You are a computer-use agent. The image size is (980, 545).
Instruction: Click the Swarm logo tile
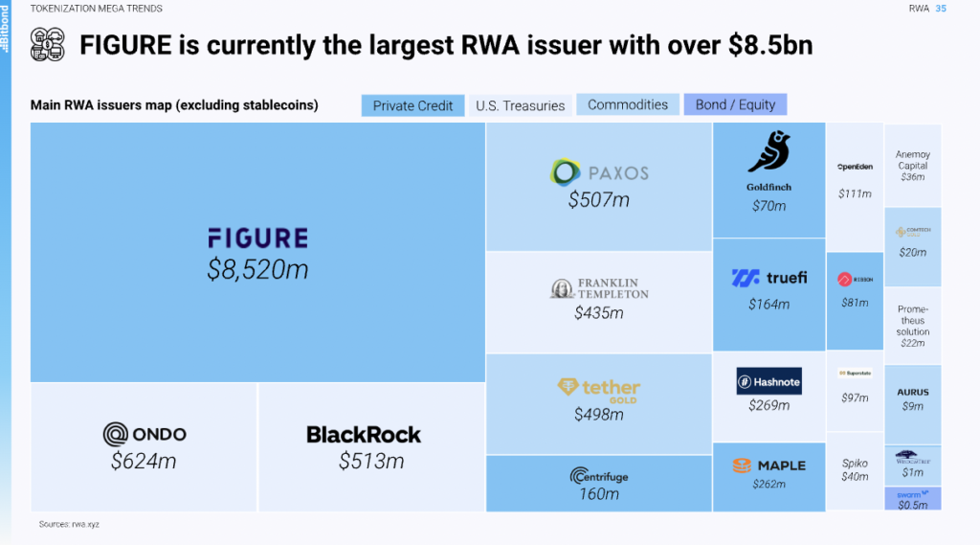(912, 499)
